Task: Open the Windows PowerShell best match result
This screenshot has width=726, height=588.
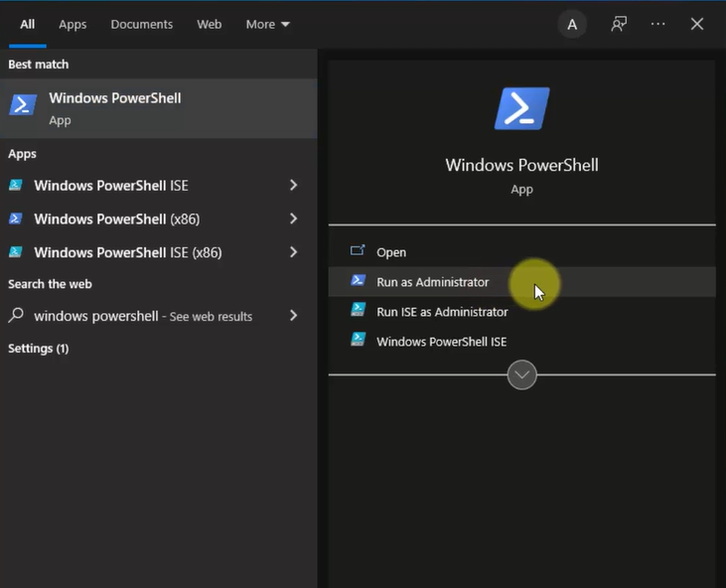Action: pyautogui.click(x=158, y=108)
